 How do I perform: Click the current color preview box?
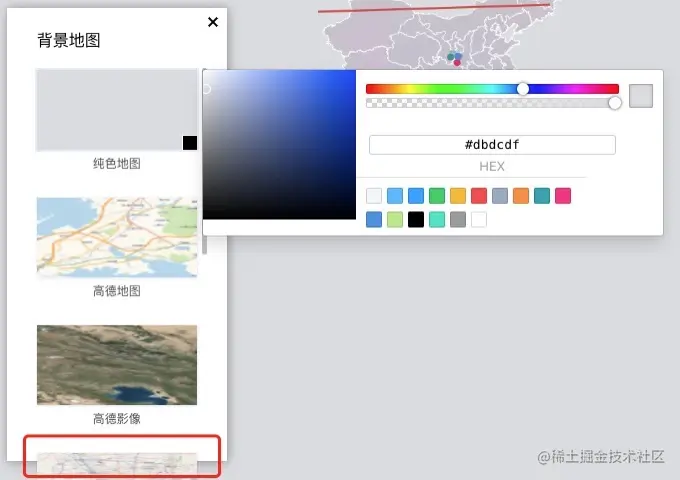(x=641, y=96)
